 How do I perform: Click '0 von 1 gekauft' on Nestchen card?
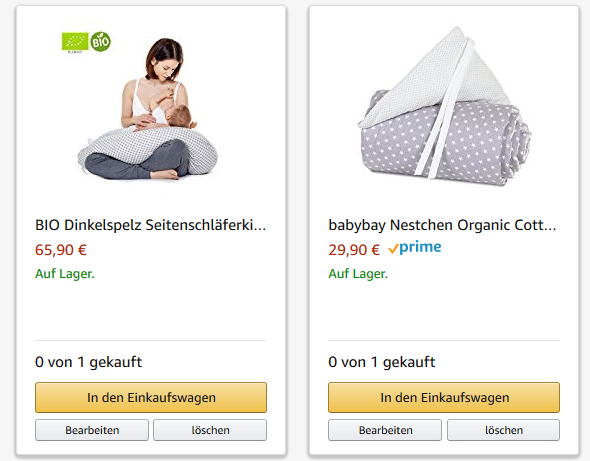(382, 362)
